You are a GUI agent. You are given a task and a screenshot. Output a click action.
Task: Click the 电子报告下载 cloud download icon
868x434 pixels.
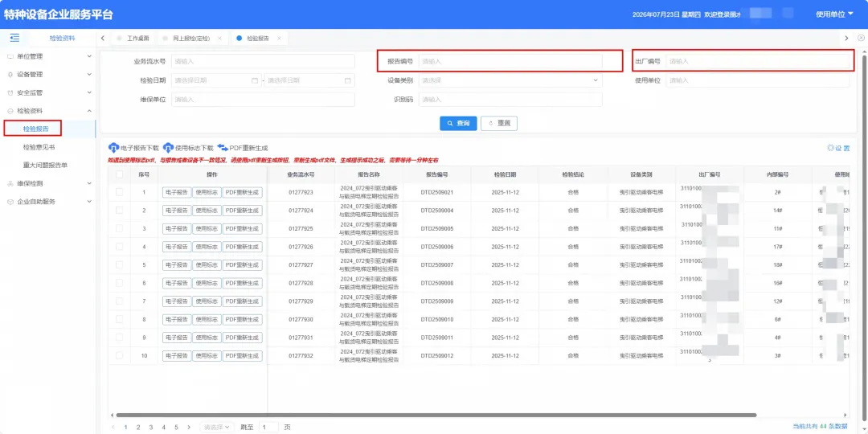pos(113,148)
